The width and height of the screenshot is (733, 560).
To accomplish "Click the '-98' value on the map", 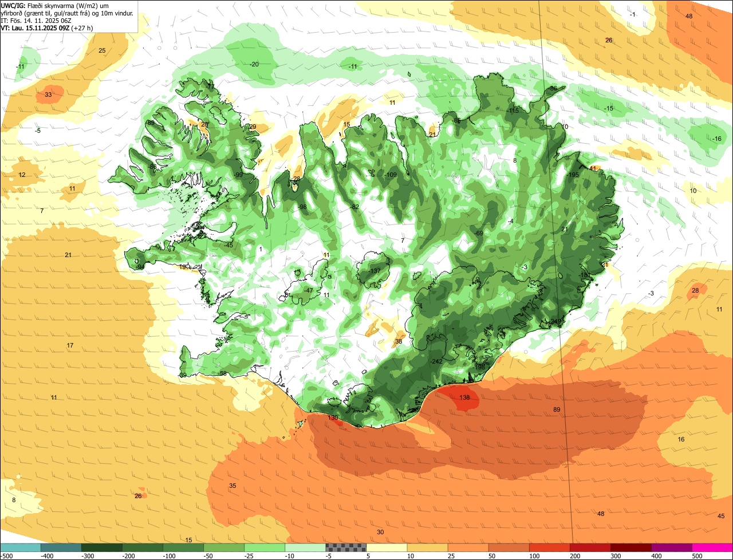I will [x=302, y=207].
